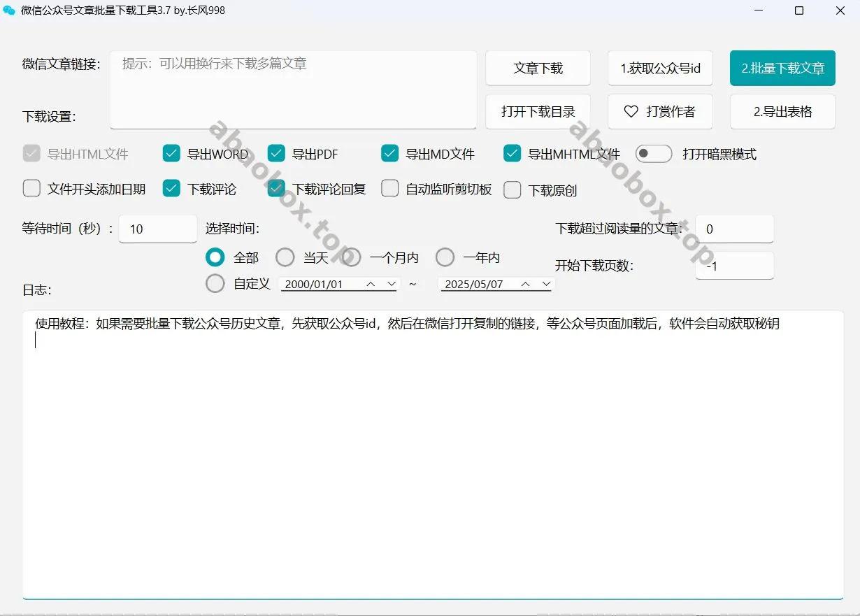This screenshot has width=860, height=616.
Task: Click the 日志 label
Action: coord(37,289)
